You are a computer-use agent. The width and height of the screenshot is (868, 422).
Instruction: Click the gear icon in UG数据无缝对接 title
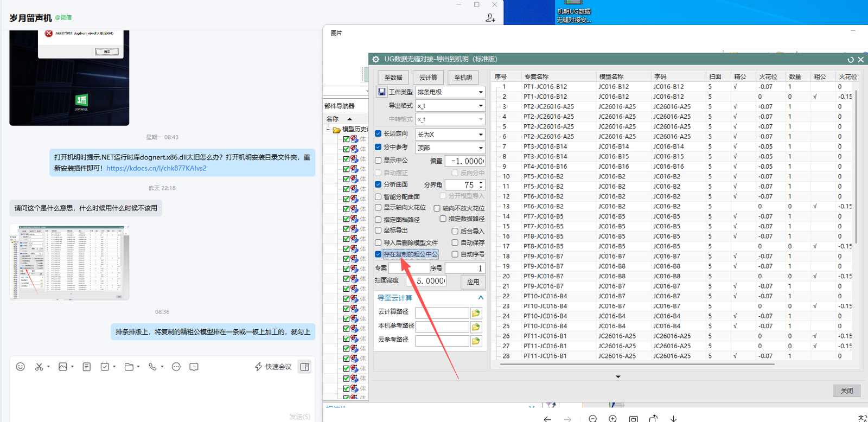coord(376,59)
